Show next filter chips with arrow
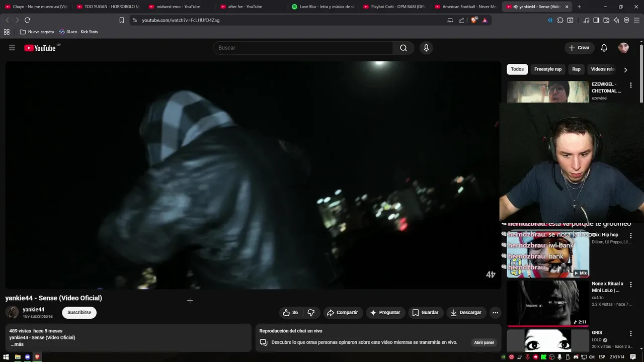Viewport: 644px width, 362px height. (625, 70)
